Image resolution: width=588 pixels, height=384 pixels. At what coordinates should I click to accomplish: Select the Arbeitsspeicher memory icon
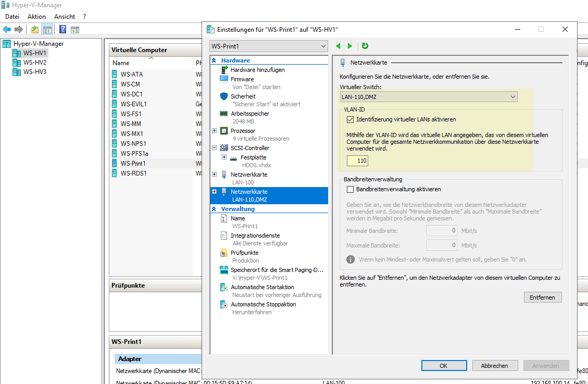point(224,114)
